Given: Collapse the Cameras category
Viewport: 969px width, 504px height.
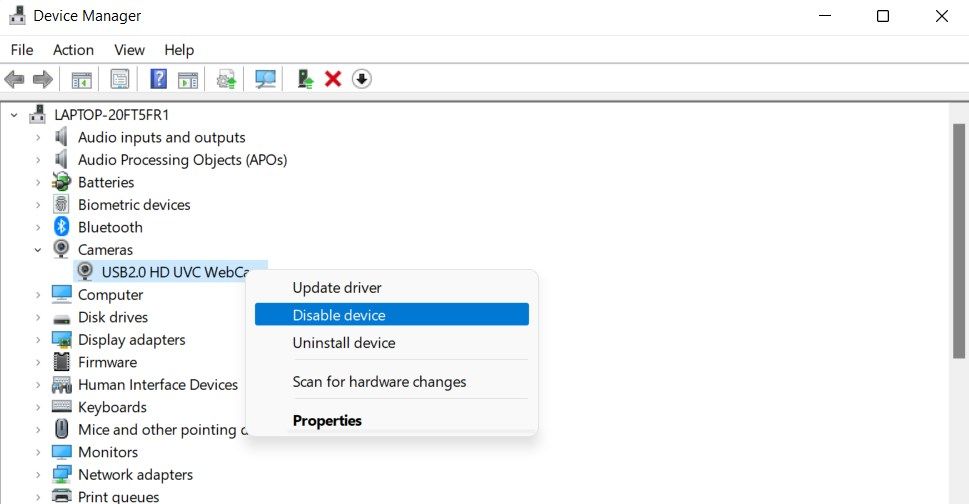Looking at the screenshot, I should point(38,250).
